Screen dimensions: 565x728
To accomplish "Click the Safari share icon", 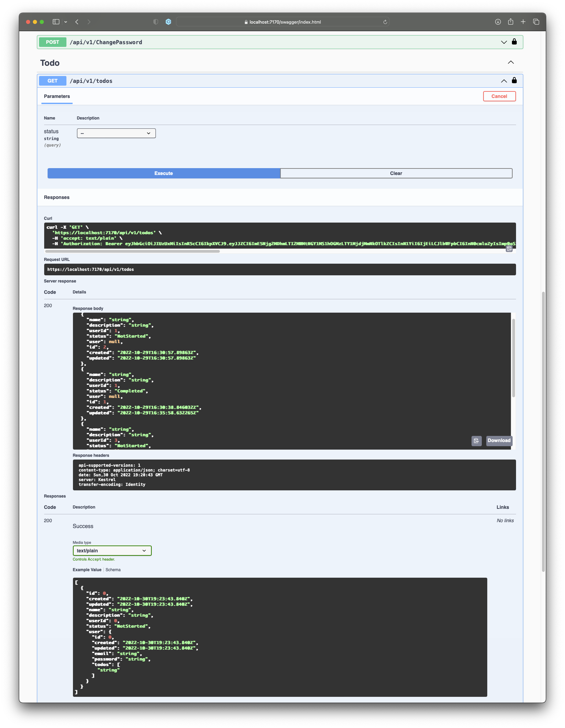I will pyautogui.click(x=511, y=22).
